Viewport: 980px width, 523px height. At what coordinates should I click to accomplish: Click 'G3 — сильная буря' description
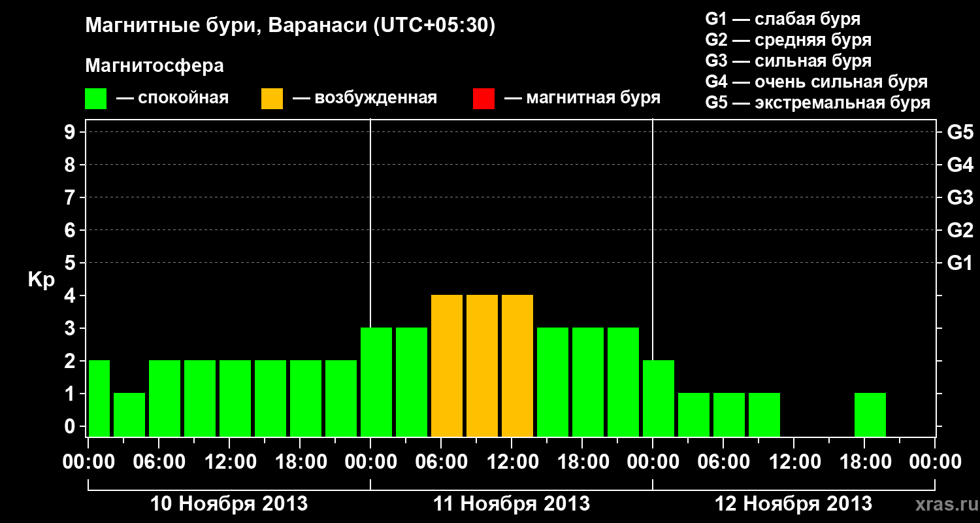coord(788,61)
